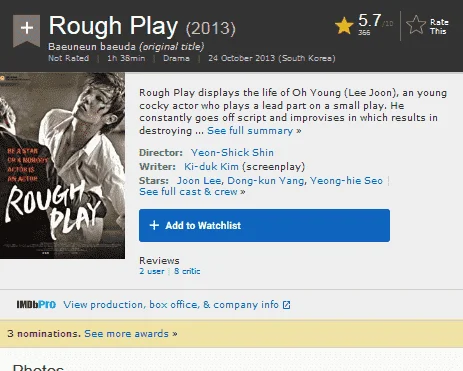Open the Rough Play poster image
463x371 pixels.
click(x=62, y=166)
